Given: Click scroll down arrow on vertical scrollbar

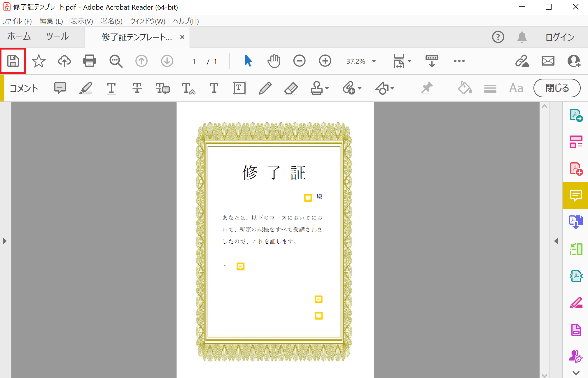Looking at the screenshot, I should coord(544,375).
